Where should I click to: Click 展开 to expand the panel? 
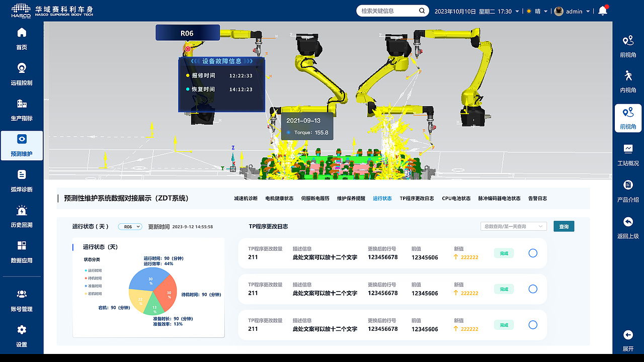tap(628, 341)
